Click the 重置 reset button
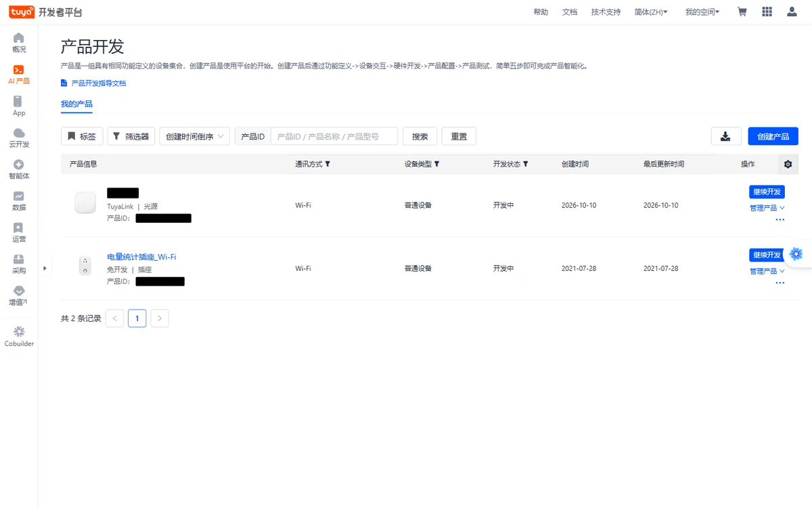The height and width of the screenshot is (508, 812). pos(459,136)
